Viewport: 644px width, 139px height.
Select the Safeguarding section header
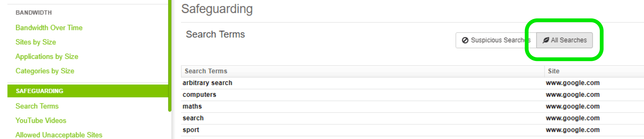[x=88, y=91]
